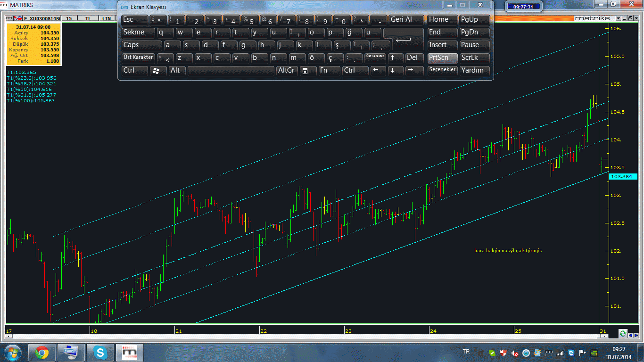Toggle the Fn key on virtual keyboard
Image resolution: width=644 pixels, height=362 pixels.
(x=329, y=70)
